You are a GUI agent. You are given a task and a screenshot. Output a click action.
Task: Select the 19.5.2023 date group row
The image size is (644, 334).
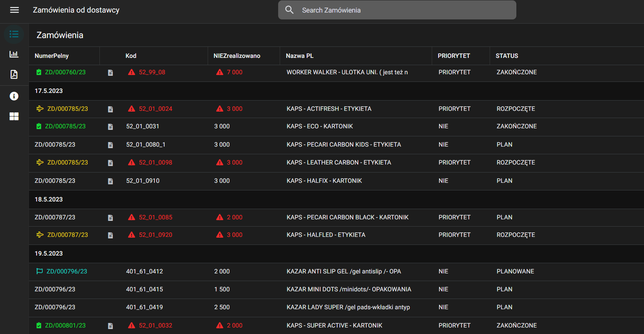point(49,254)
